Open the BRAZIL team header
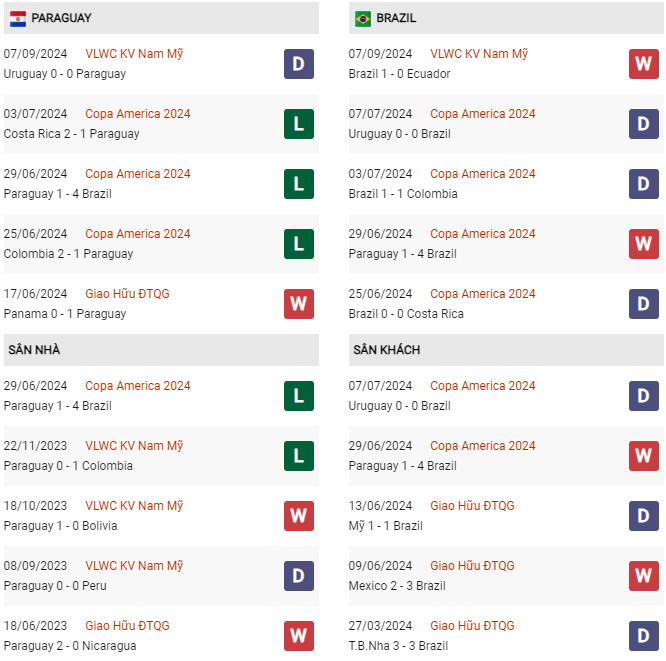666x661 pixels. (396, 18)
